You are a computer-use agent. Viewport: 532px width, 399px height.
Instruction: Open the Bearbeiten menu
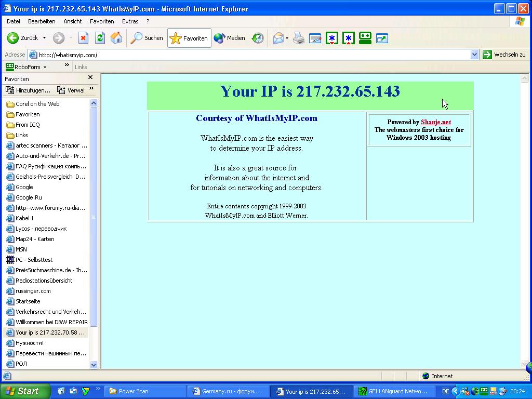tap(42, 21)
